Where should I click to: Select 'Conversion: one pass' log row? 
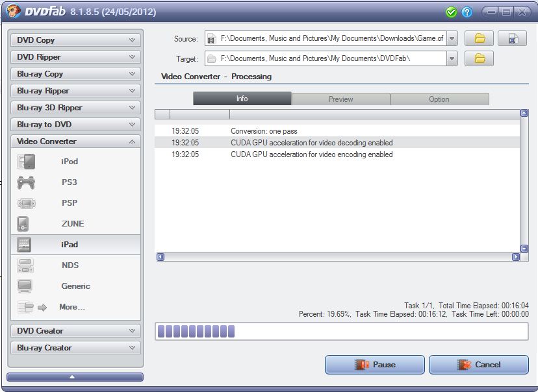(x=337, y=131)
